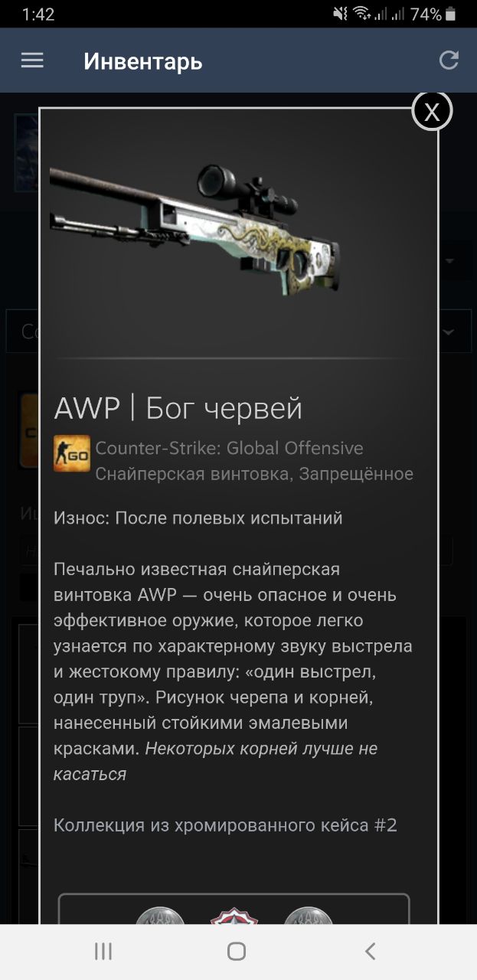Image resolution: width=477 pixels, height=980 pixels.
Task: Tap the 'Коллекция из хромированного кейса #2' text
Action: (x=225, y=825)
